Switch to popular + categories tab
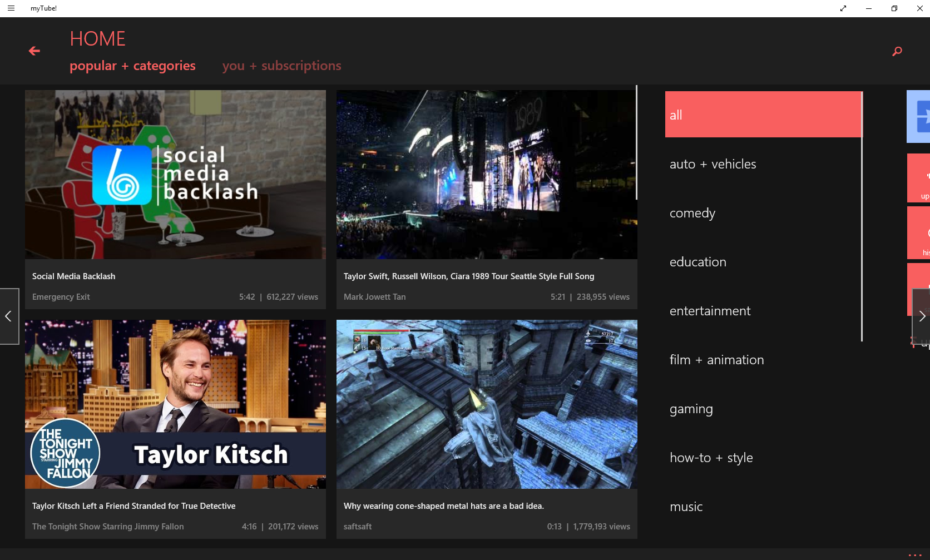This screenshot has height=560, width=930. (x=132, y=66)
